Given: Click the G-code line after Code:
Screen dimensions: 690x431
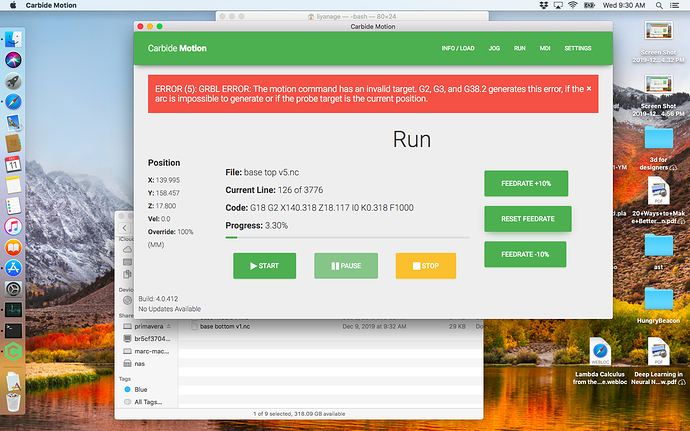Looking at the screenshot, I should (x=332, y=208).
